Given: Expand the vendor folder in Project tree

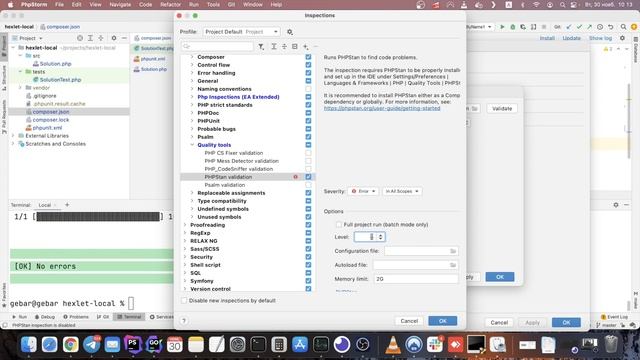Looking at the screenshot, I should pyautogui.click(x=20, y=88).
